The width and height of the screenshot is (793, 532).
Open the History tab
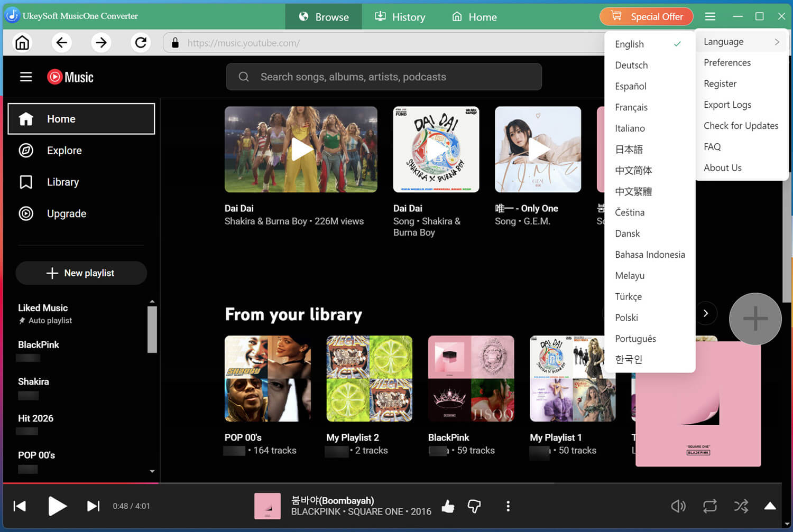400,17
